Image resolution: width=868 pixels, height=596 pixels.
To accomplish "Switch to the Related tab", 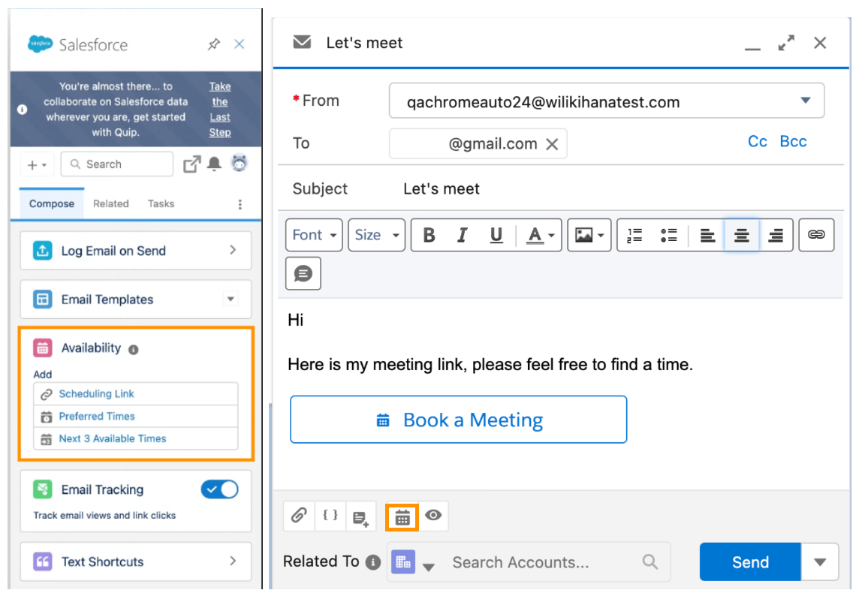I will tap(110, 203).
